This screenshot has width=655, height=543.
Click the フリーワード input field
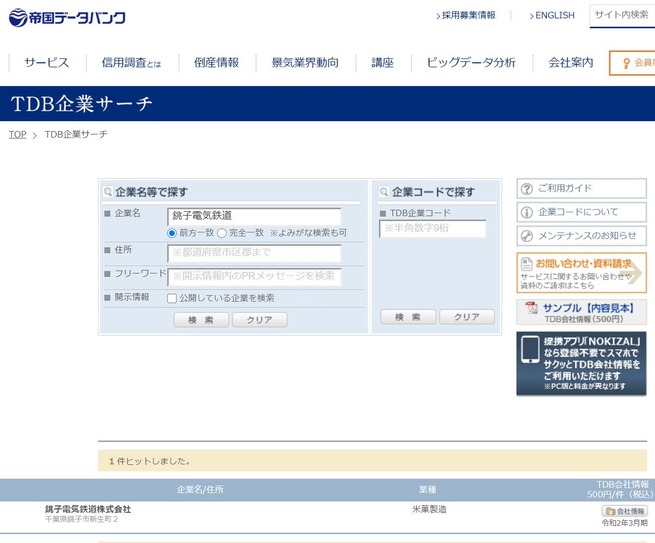pos(254,277)
